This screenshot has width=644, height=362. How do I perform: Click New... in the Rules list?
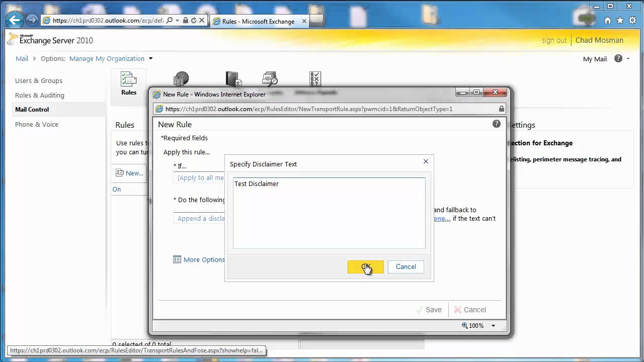130,173
